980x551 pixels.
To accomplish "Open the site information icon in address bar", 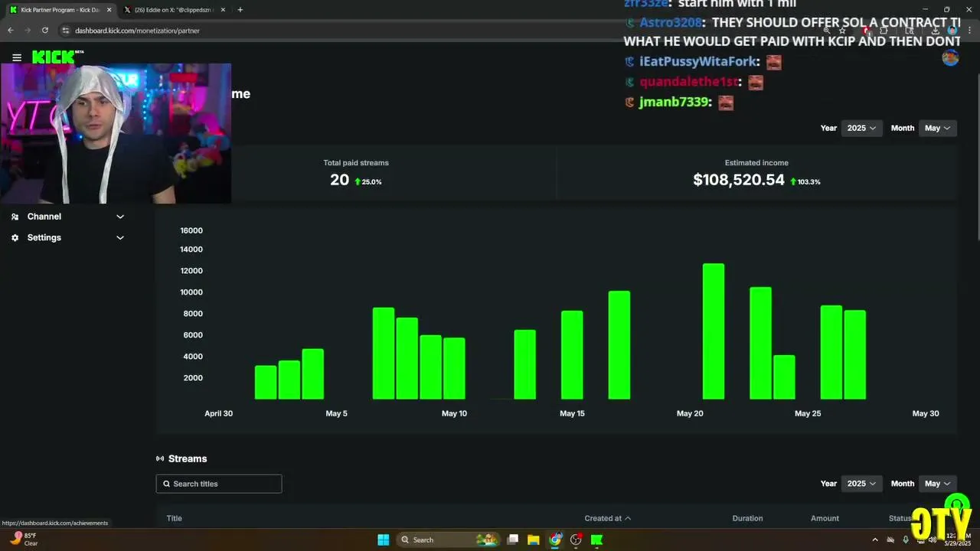I will pos(66,31).
